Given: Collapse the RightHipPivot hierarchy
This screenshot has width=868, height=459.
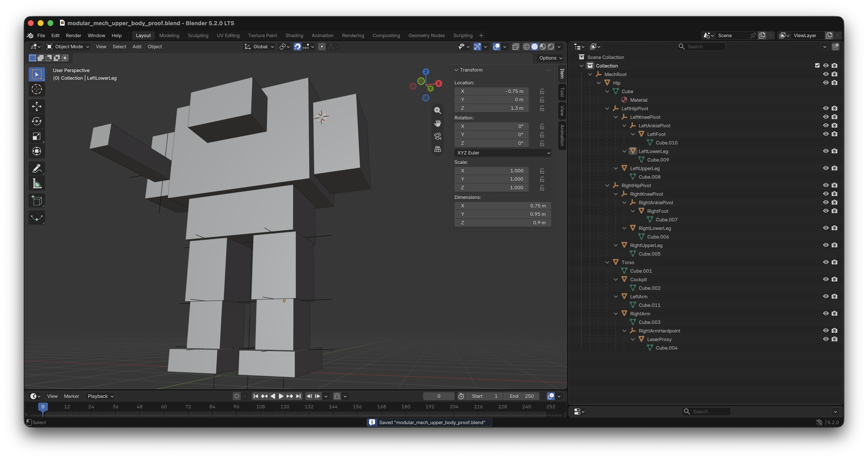Looking at the screenshot, I should (607, 186).
